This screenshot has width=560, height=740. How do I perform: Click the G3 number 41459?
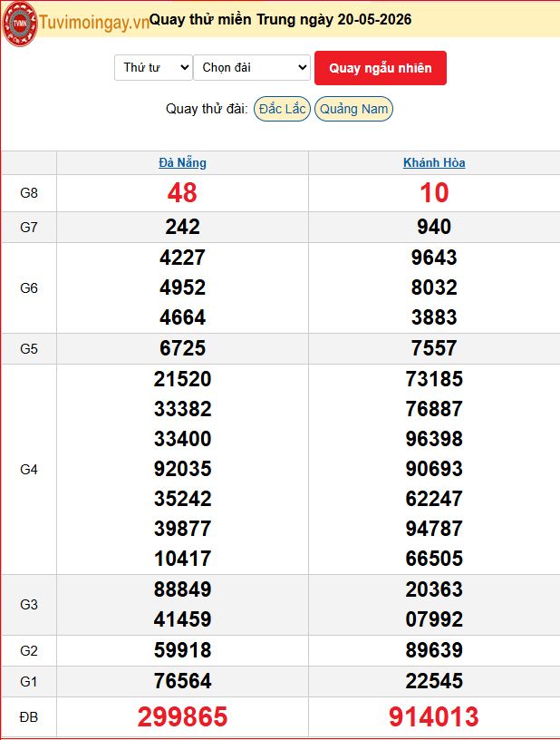[x=182, y=619]
